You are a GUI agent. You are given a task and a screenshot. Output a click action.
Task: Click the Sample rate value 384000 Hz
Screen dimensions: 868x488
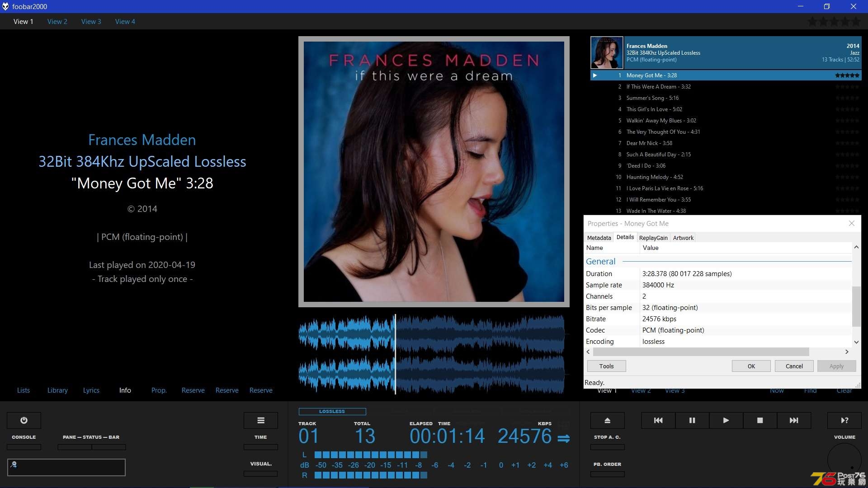(658, 285)
